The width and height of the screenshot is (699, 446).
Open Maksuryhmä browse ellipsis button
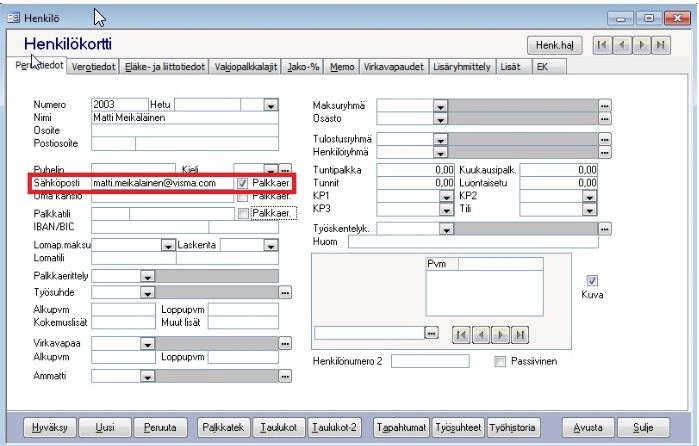click(x=604, y=106)
